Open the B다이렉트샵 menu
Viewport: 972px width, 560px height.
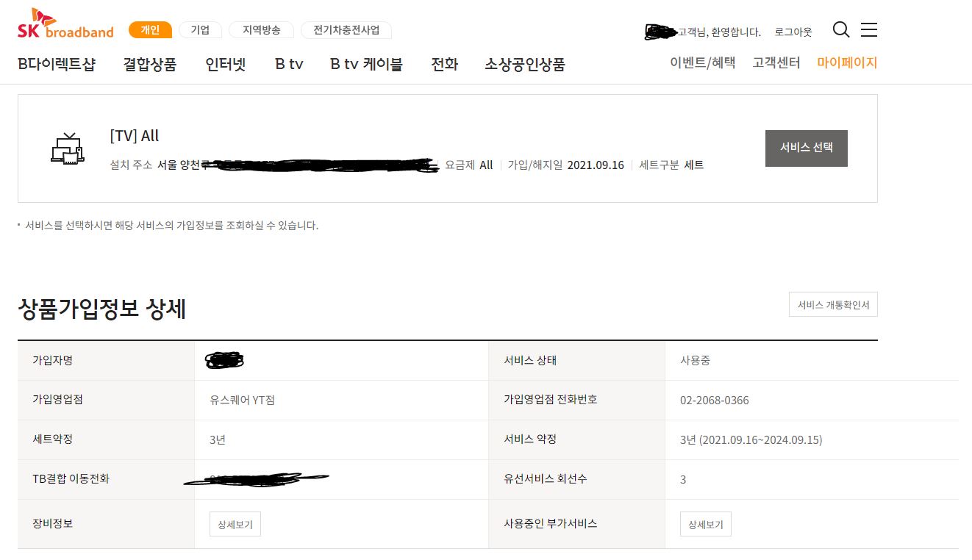click(x=57, y=65)
